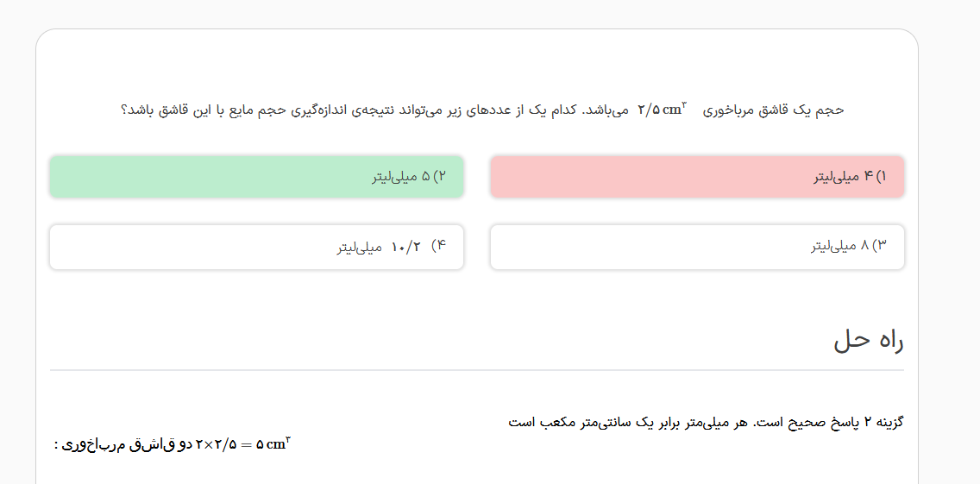
Task: Click the ۴) number label of the fourth option
Action: tap(438, 247)
